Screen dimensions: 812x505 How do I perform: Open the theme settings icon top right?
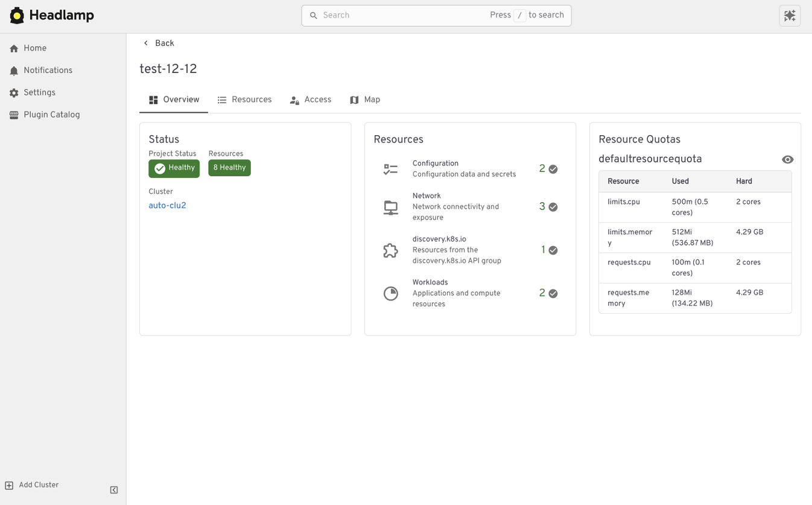pyautogui.click(x=790, y=16)
